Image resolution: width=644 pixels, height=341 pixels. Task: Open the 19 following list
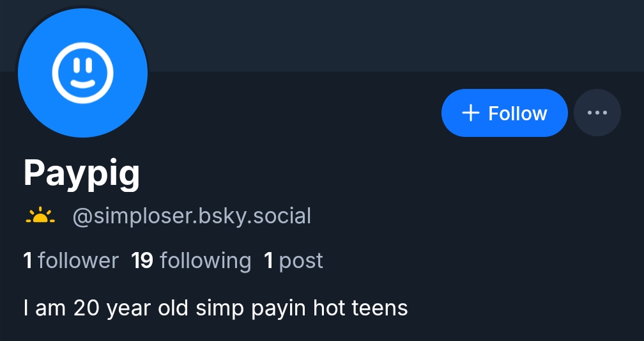click(191, 260)
